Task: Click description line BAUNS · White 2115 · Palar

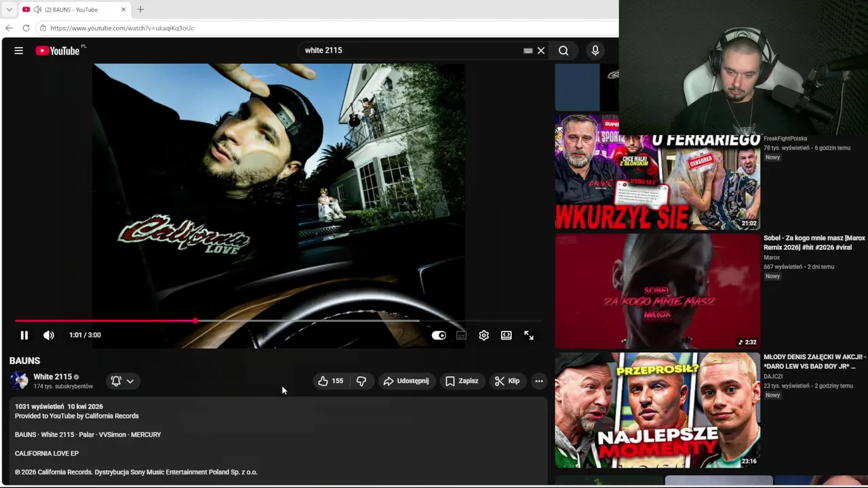Action: coord(88,434)
